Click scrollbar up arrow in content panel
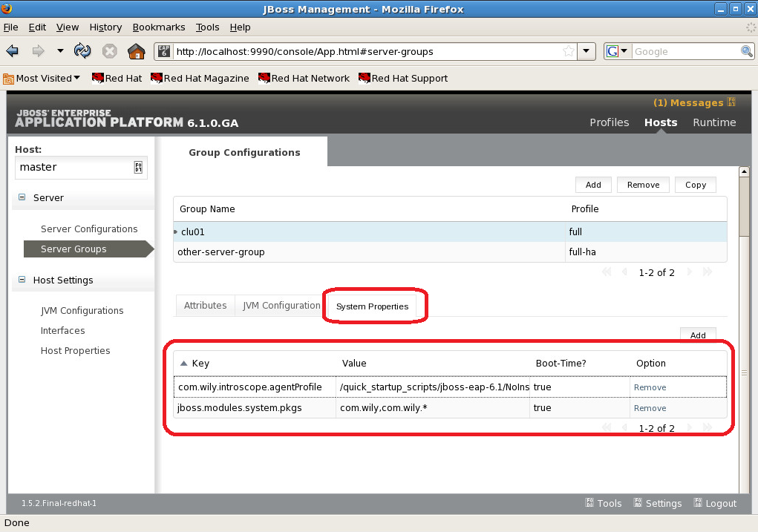The width and height of the screenshot is (758, 532). 744,171
